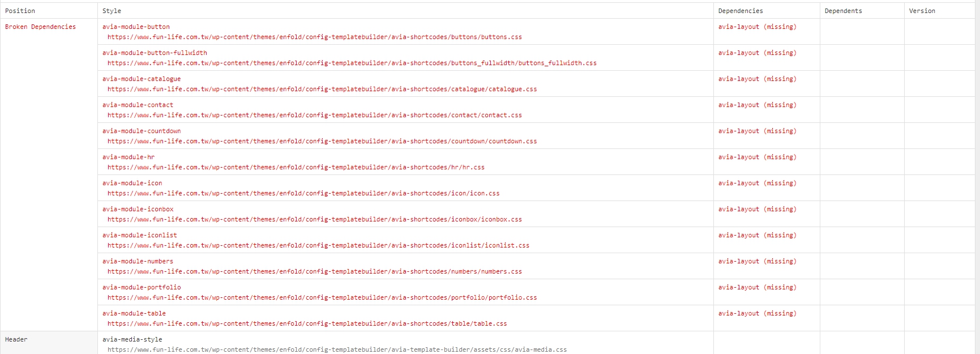This screenshot has height=354, width=980.
Task: Open the avia-media.css stylesheet URL
Action: coord(337,349)
